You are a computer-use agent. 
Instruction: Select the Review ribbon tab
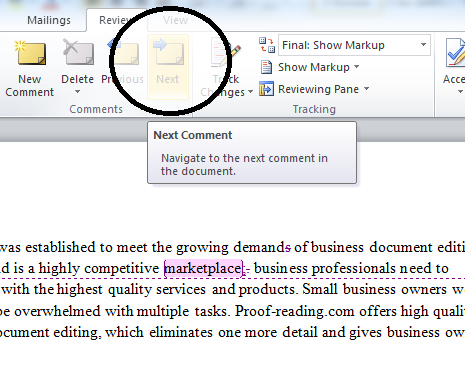click(116, 20)
